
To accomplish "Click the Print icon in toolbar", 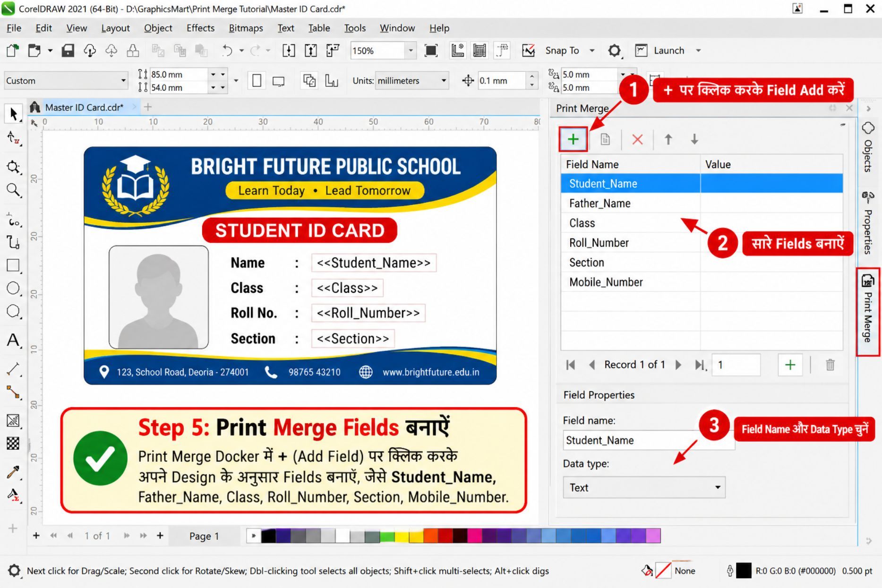I will (x=133, y=51).
